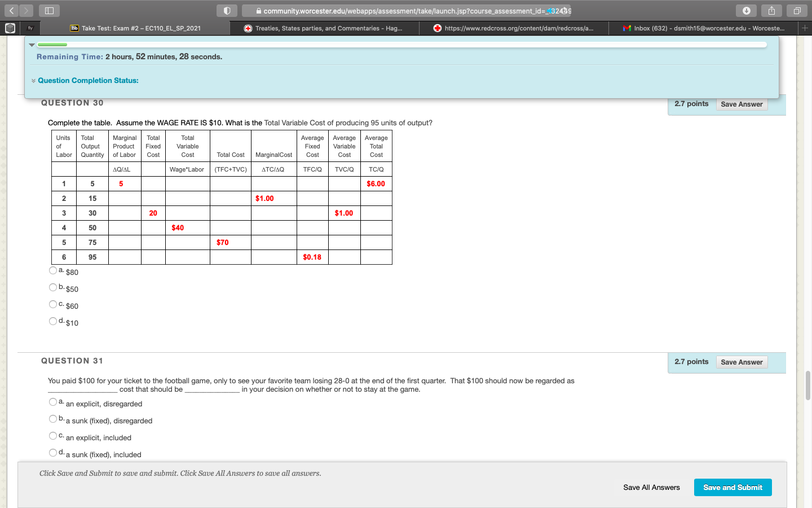Click the Safari address bar URL
This screenshot has height=508, width=812.
[x=406, y=11]
